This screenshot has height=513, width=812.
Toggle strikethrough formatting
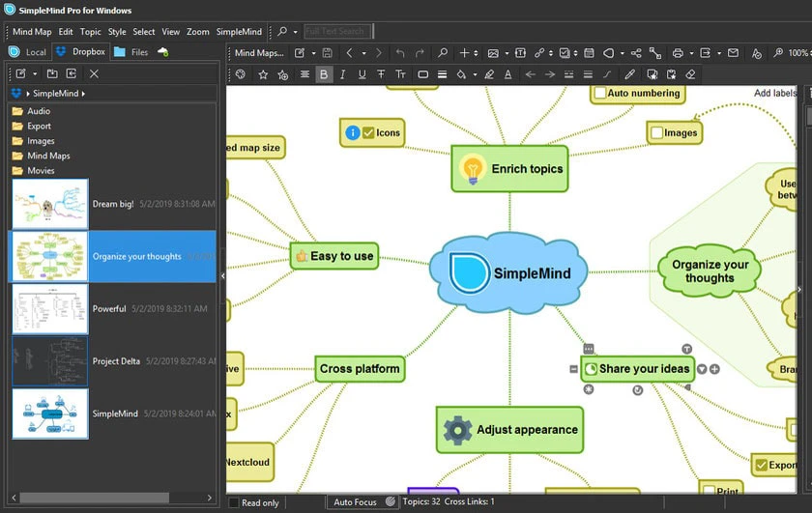pyautogui.click(x=381, y=74)
